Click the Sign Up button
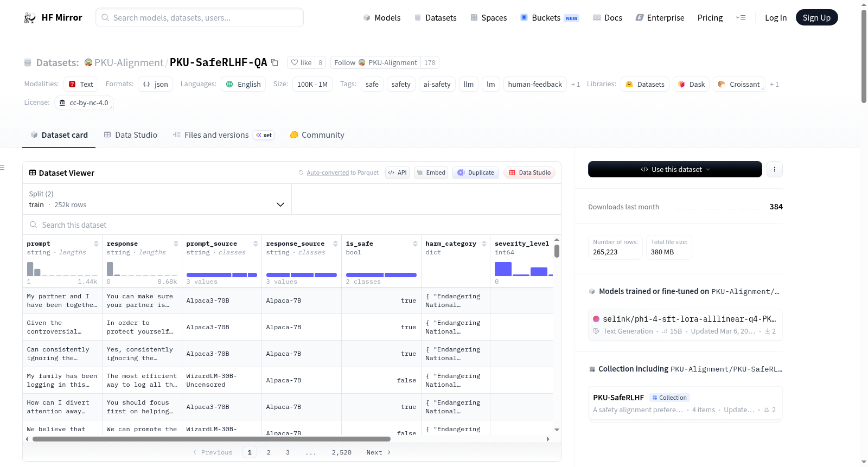This screenshot has height=467, width=868. 816,17
